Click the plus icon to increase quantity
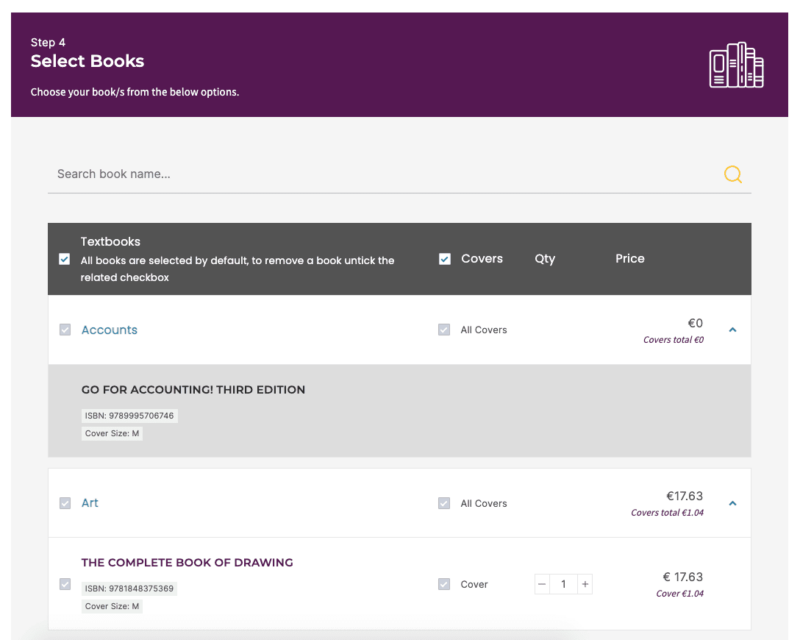The image size is (800, 640). tap(585, 583)
